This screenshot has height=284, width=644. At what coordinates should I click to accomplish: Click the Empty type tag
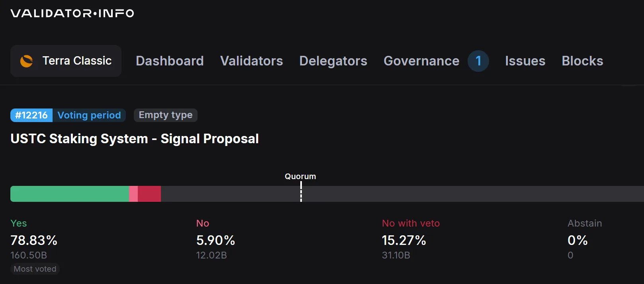click(165, 115)
